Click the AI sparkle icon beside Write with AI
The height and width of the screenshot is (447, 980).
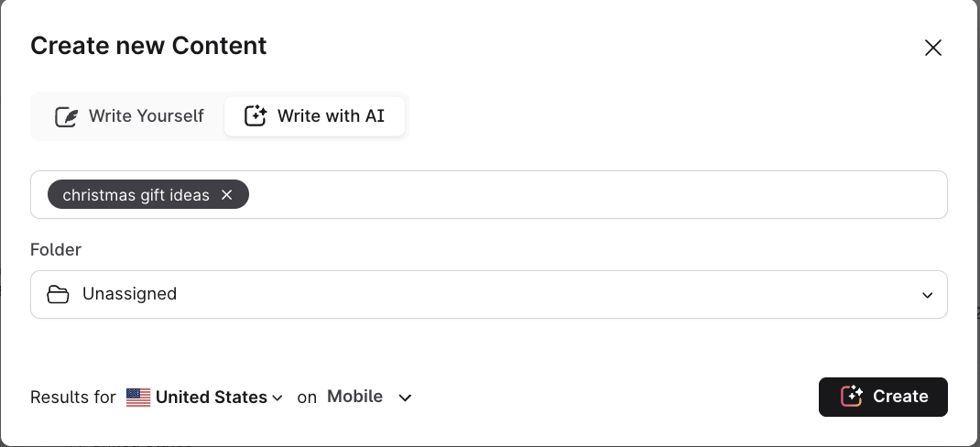(255, 116)
